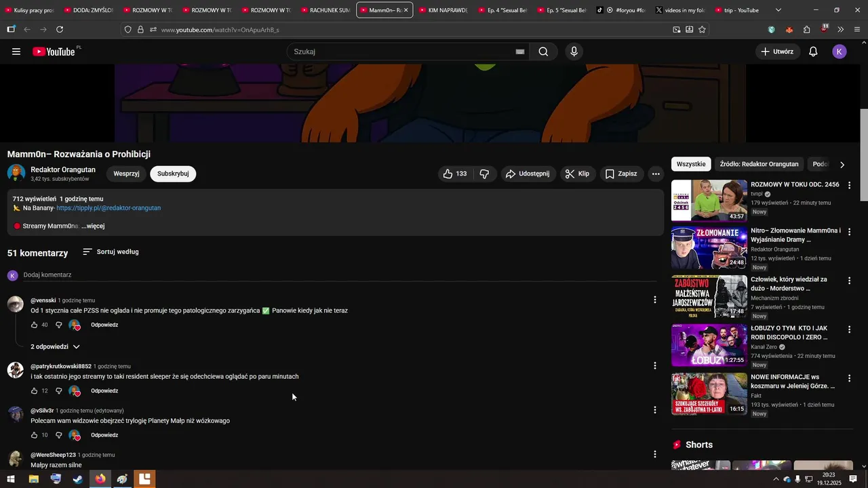Image resolution: width=868 pixels, height=488 pixels.
Task: Dislike the @vSilv3r comment
Action: tap(58, 435)
